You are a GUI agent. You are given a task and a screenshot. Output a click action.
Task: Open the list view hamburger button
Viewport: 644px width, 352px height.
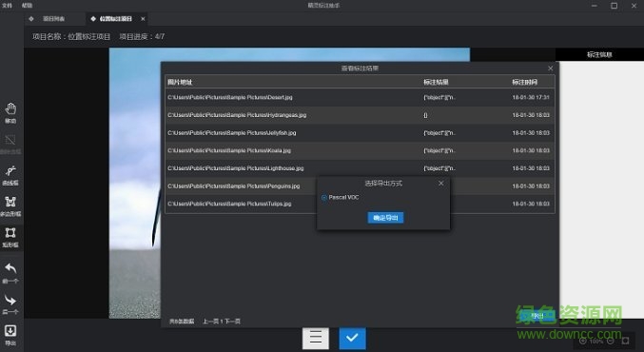coord(316,338)
